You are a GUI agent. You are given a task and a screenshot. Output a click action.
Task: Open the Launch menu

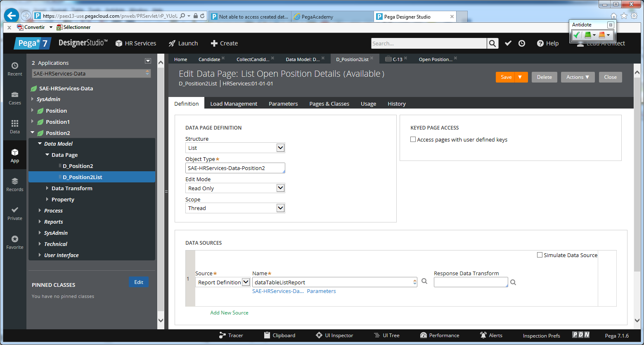point(183,43)
